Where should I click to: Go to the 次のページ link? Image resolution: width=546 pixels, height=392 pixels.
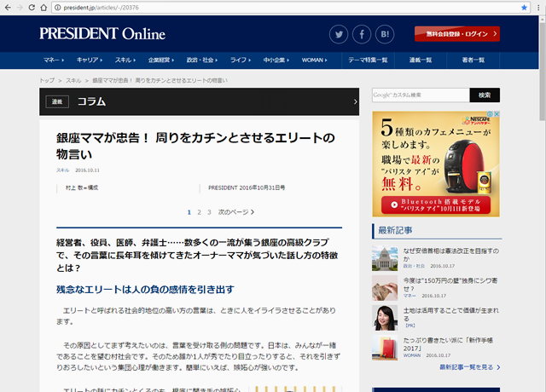pos(234,212)
